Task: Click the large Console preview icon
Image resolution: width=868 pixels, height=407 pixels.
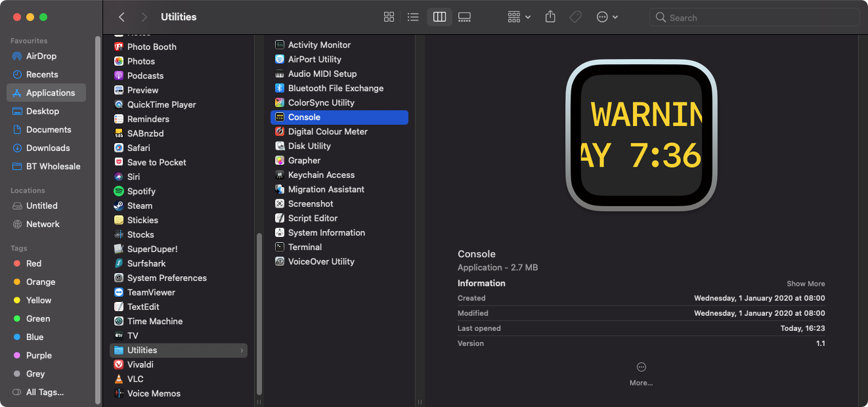Action: pos(641,135)
